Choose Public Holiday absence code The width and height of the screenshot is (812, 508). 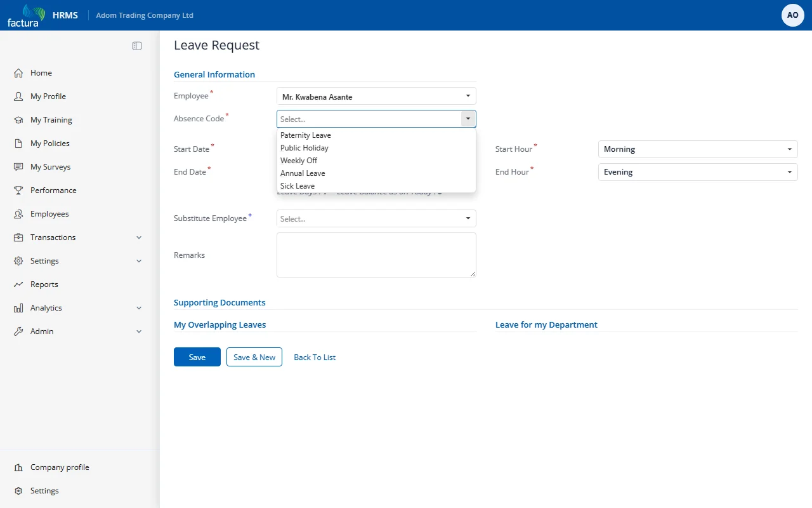(x=376, y=148)
